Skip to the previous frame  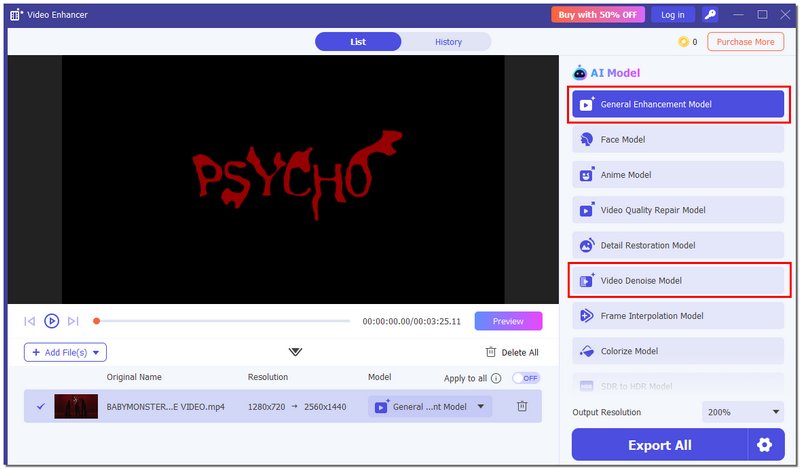pyautogui.click(x=29, y=321)
